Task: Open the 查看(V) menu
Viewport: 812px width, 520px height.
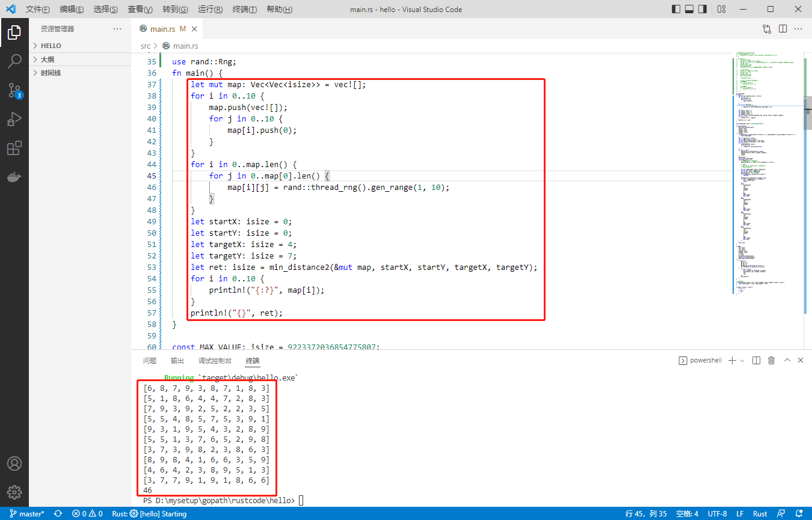Action: (x=140, y=10)
